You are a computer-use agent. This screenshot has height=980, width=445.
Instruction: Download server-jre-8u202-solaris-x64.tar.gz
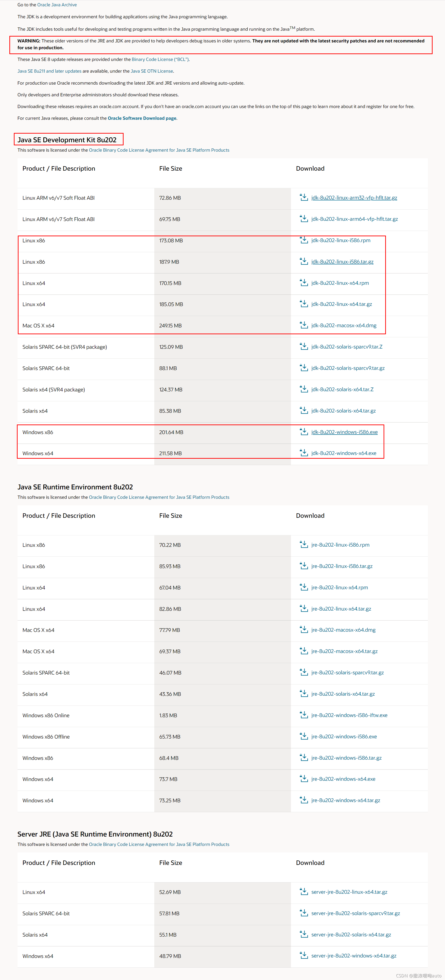pos(351,934)
